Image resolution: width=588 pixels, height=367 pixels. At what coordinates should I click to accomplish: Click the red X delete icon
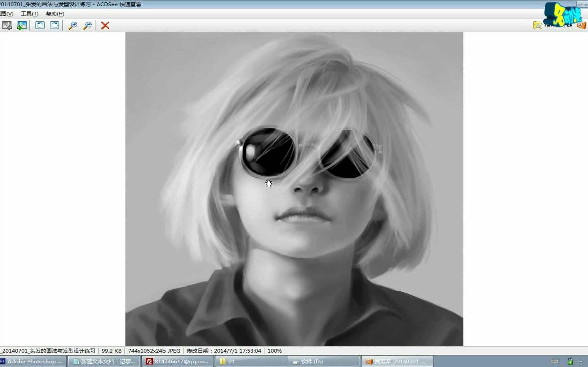tap(105, 25)
